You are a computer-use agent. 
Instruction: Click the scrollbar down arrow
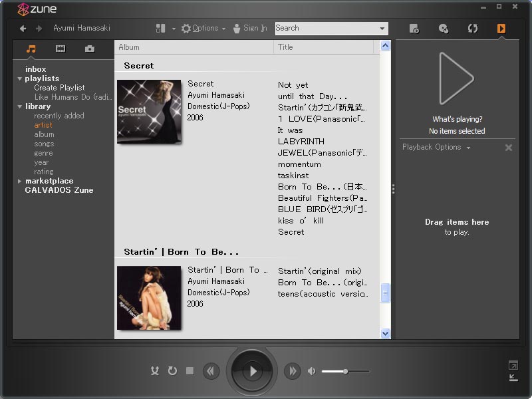[x=385, y=334]
